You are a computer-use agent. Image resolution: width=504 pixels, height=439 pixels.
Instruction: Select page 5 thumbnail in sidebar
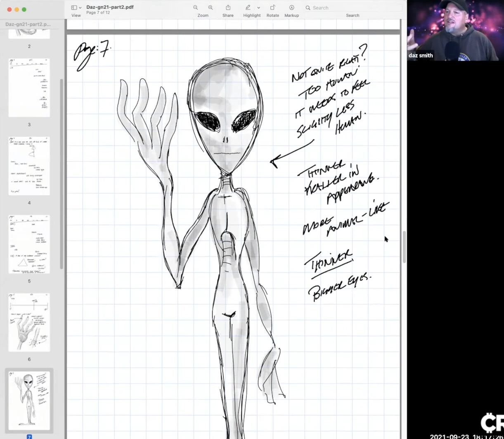pos(29,244)
